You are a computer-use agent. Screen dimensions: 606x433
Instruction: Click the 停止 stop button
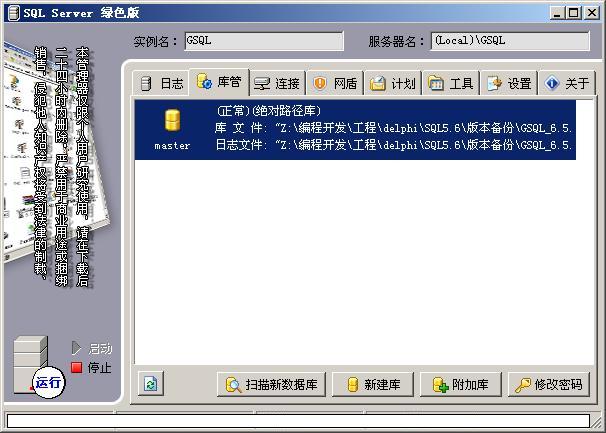pyautogui.click(x=92, y=367)
